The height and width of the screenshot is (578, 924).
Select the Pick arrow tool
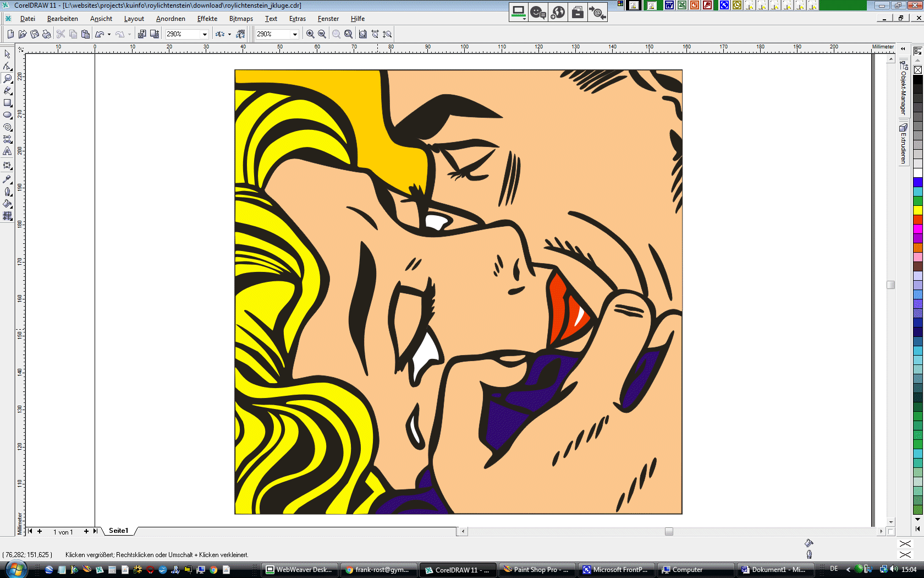click(x=7, y=54)
